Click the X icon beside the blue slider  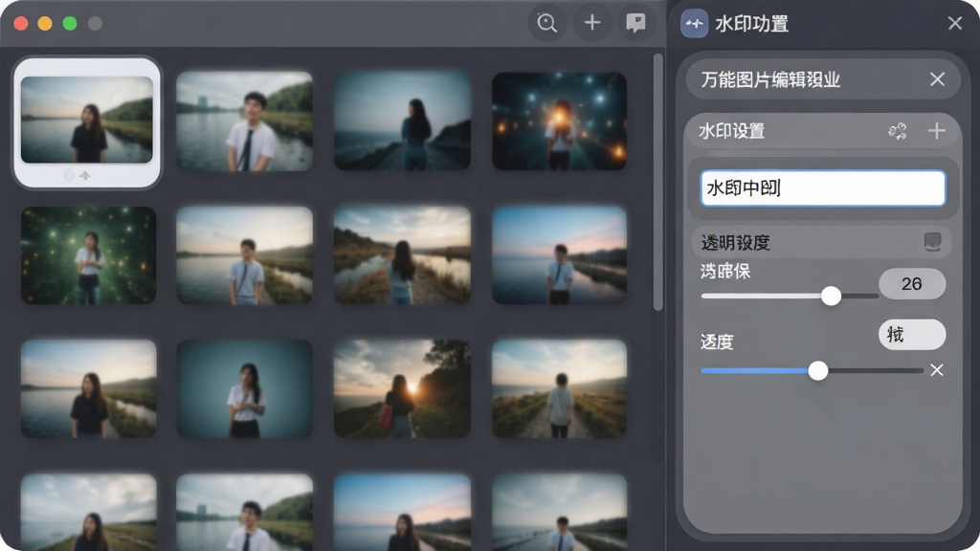pyautogui.click(x=936, y=370)
